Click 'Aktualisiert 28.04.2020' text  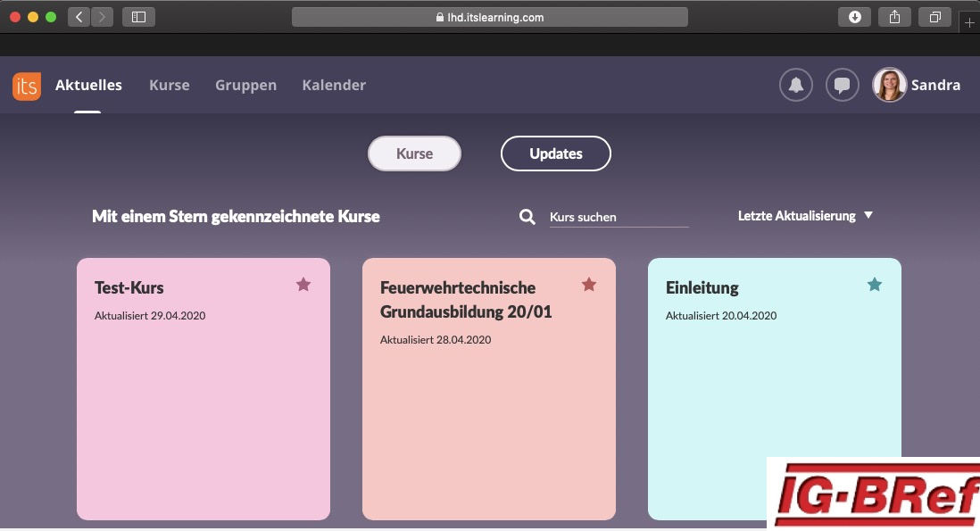[436, 340]
